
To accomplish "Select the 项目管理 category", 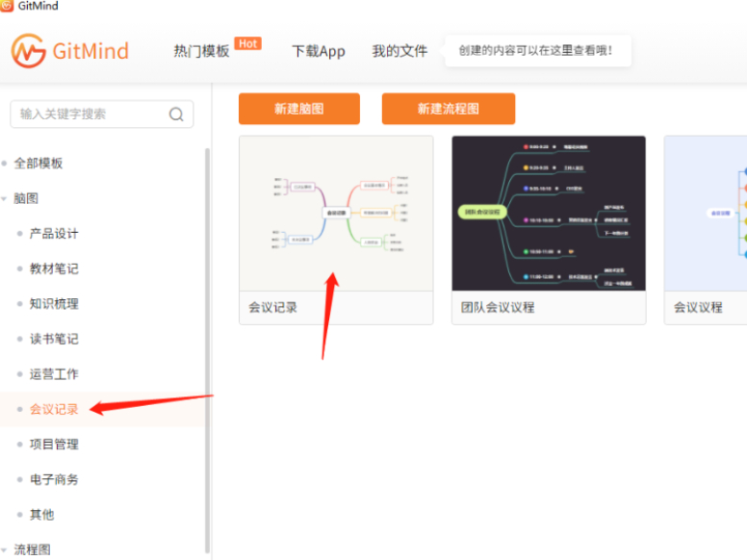I will click(x=54, y=445).
